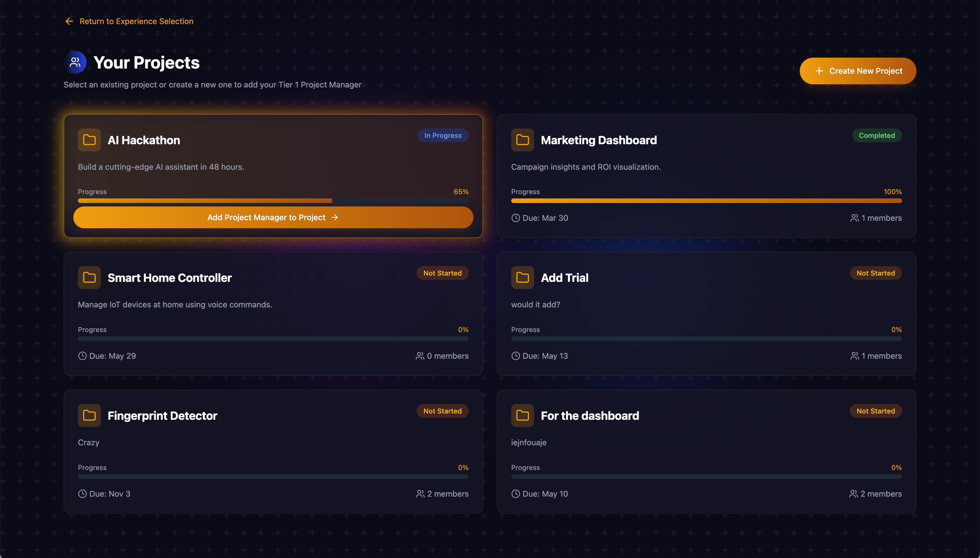Click the users icon beside Your Projects
This screenshot has width=980, height=558.
click(x=75, y=63)
